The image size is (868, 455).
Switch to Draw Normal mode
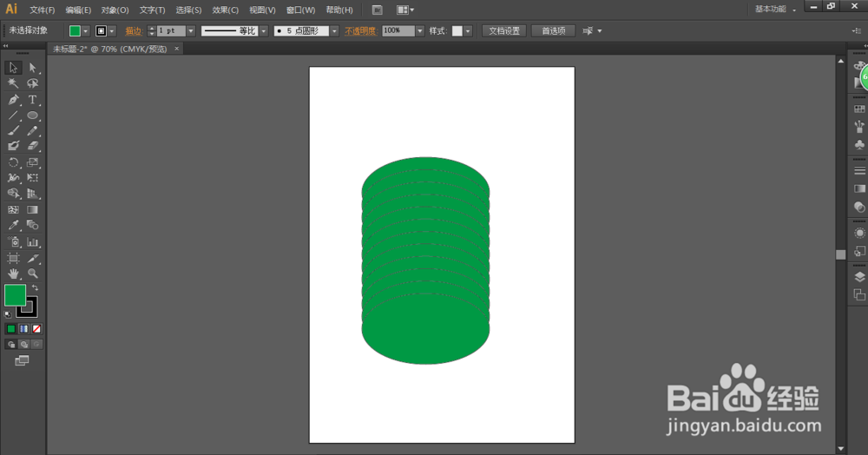[x=11, y=345]
